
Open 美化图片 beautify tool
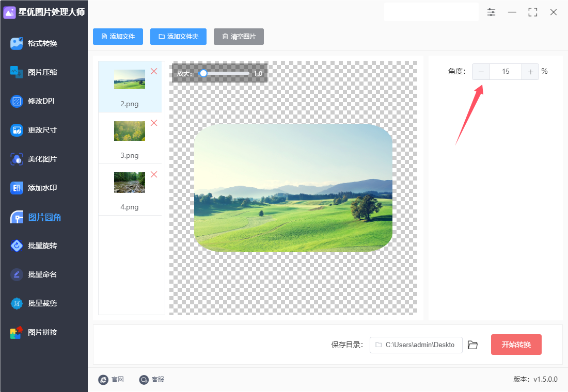click(42, 159)
